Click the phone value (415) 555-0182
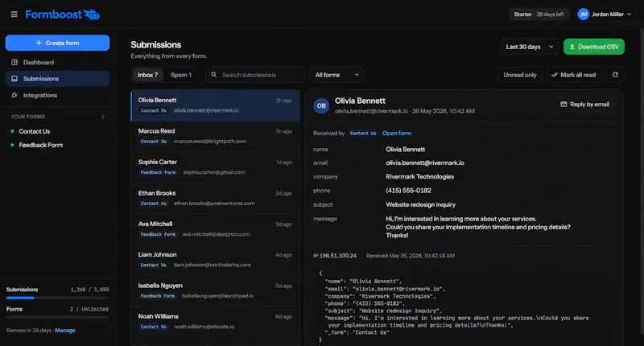644x346 pixels. [x=408, y=191]
